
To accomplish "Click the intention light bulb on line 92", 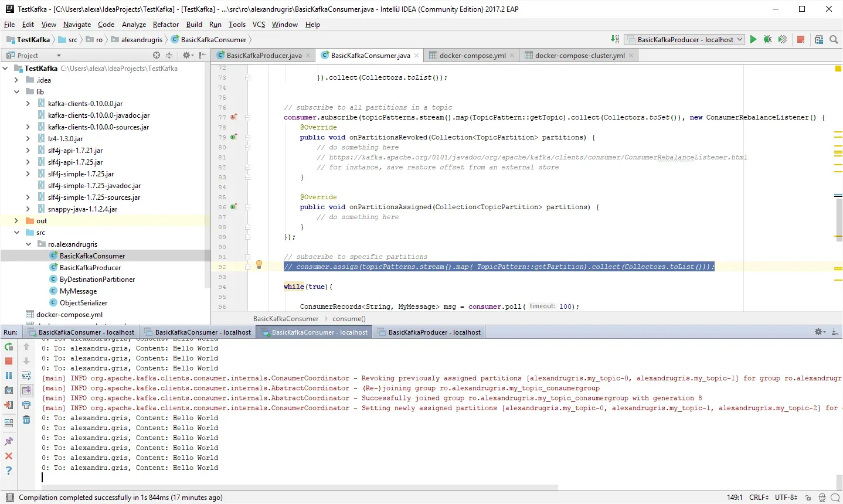I will (259, 265).
